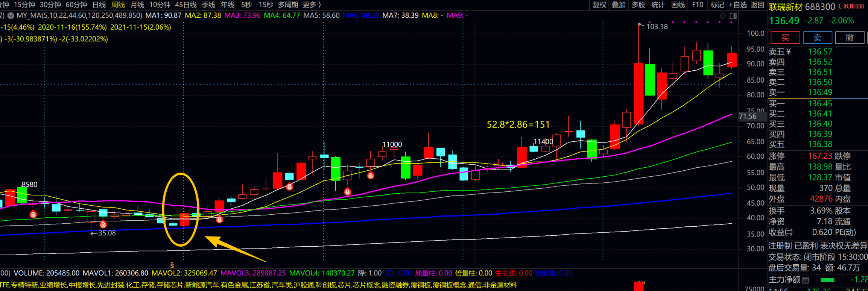Switch to the 30分钟 period tab

pyautogui.click(x=50, y=5)
